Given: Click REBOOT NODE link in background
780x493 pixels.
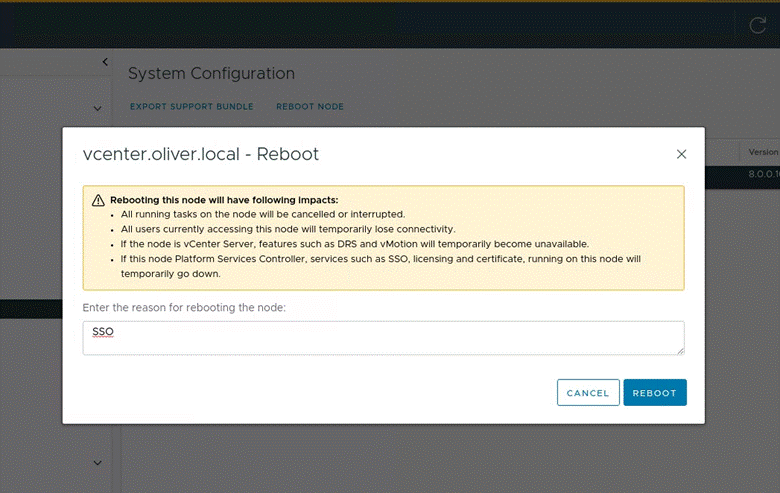Looking at the screenshot, I should (310, 106).
